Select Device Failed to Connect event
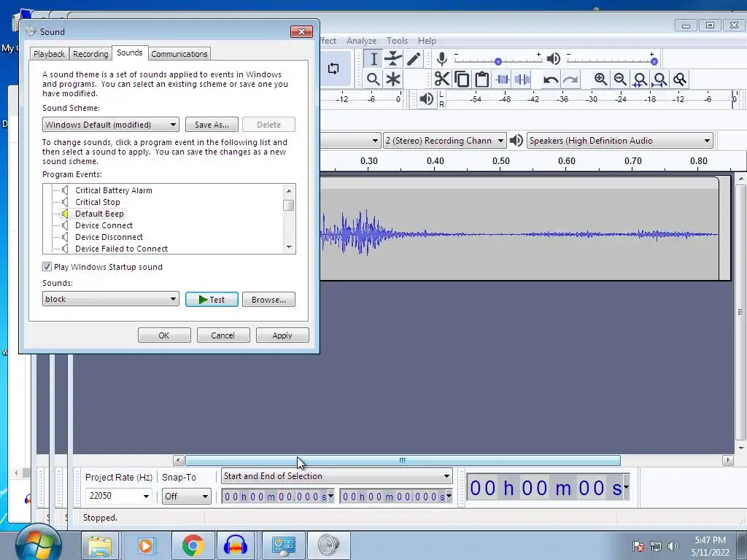Viewport: 747px width, 560px height. tap(122, 249)
